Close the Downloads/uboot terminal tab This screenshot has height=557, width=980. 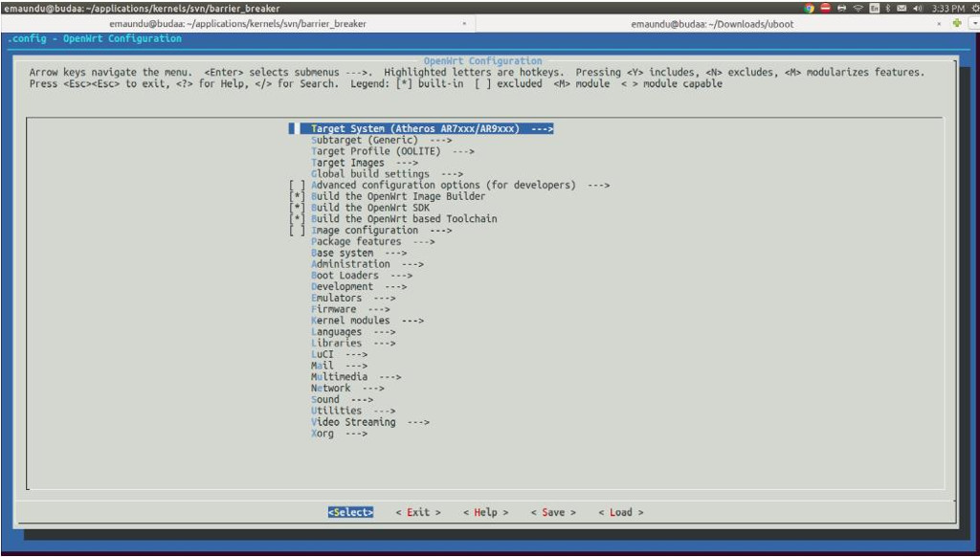click(940, 24)
